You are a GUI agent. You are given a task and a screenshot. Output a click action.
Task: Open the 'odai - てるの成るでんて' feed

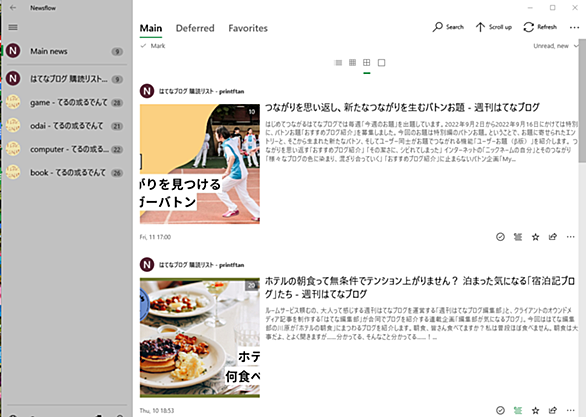66,126
